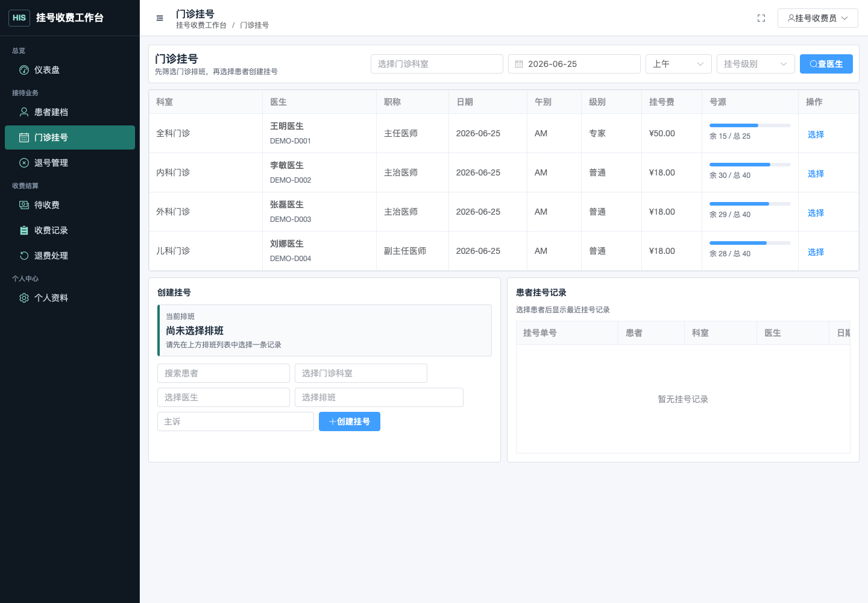Open the 选择排班 dropdown

pos(379,397)
